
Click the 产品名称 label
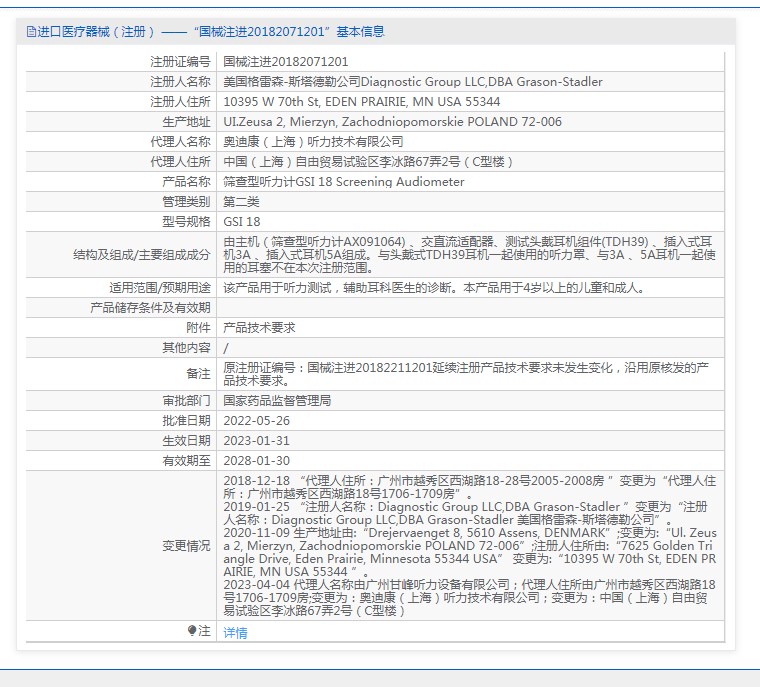[x=186, y=182]
